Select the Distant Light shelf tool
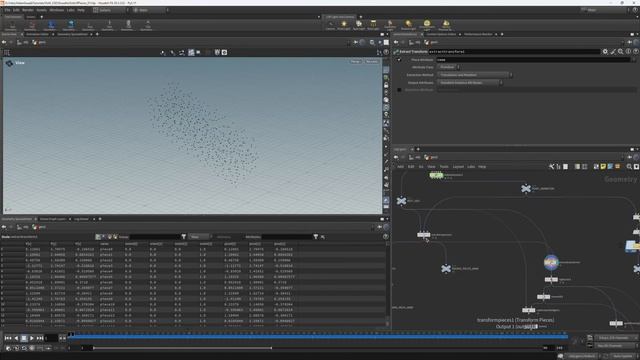Viewport: 640px width, 360px height. tap(408, 25)
